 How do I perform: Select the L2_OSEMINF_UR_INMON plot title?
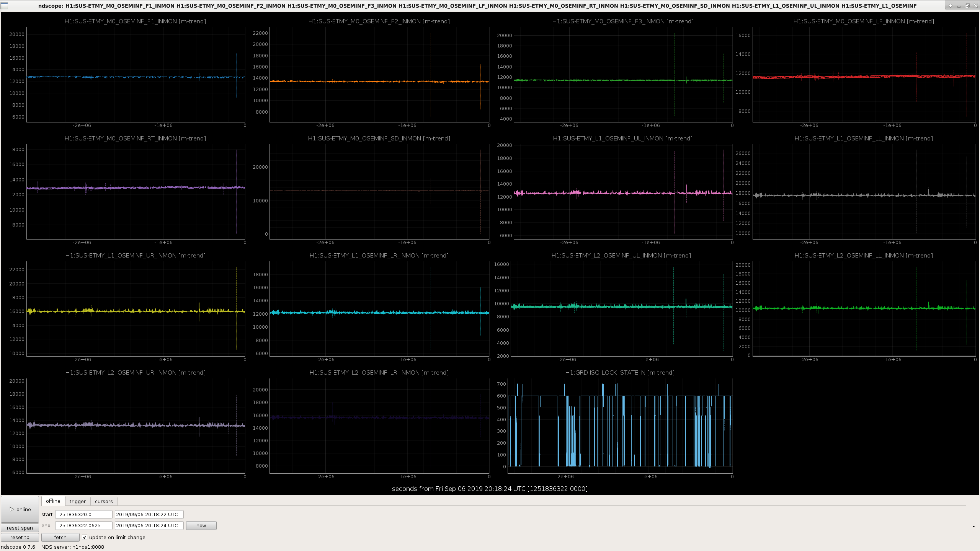coord(135,373)
